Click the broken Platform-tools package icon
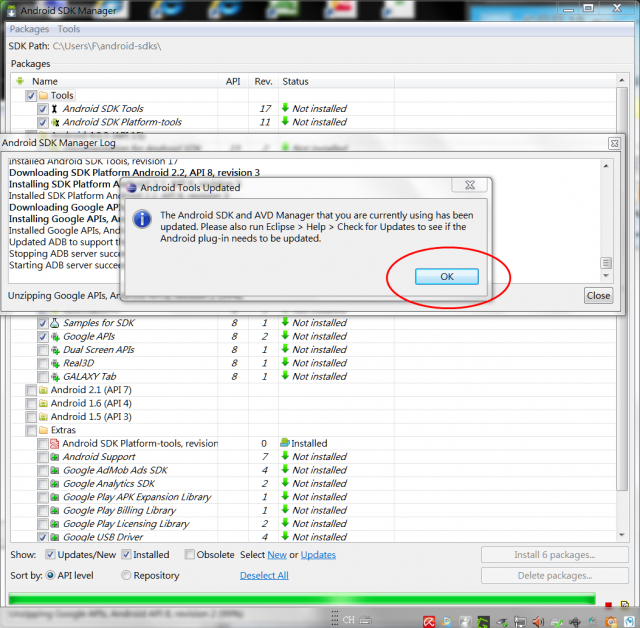This screenshot has width=640, height=628. click(x=54, y=444)
